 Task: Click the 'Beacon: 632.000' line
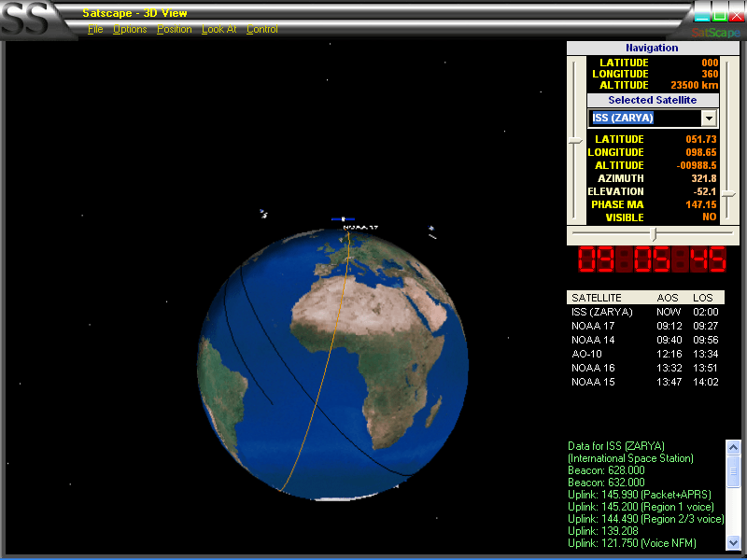606,483
